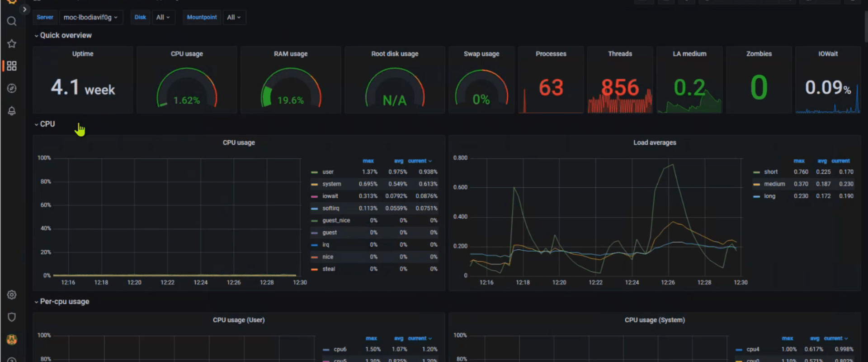Sort Load averages legend by avg
Image resolution: width=868 pixels, height=362 pixels.
822,161
